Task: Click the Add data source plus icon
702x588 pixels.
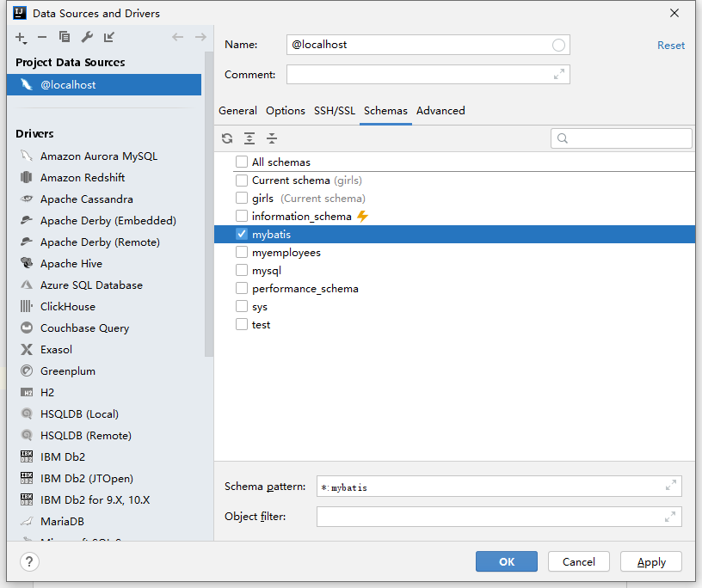Action: pos(21,37)
